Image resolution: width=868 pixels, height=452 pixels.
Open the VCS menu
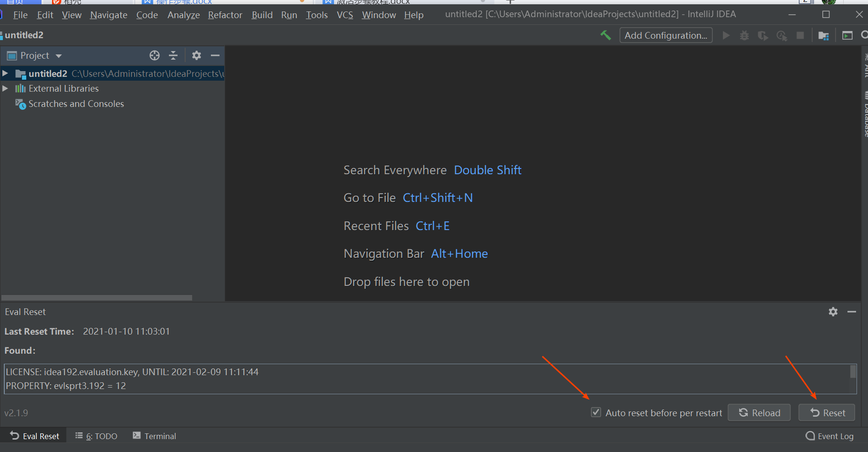click(345, 15)
